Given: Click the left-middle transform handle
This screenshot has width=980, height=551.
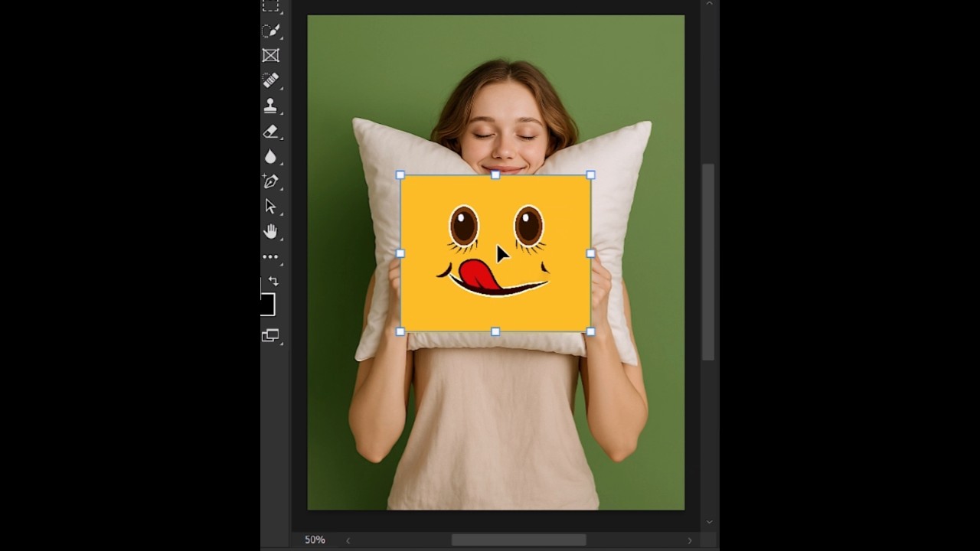Looking at the screenshot, I should coord(400,253).
